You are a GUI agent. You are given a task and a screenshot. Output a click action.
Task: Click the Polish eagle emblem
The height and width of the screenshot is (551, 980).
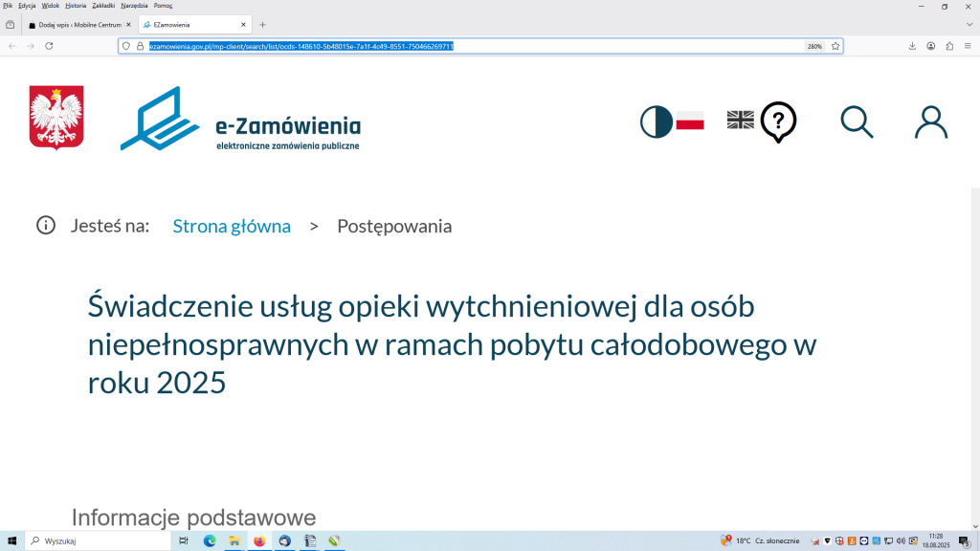56,118
